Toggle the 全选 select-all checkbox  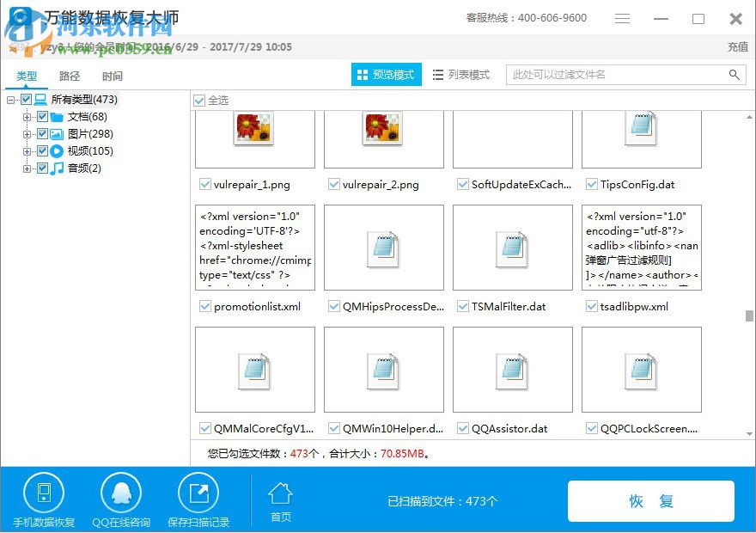pos(199,100)
